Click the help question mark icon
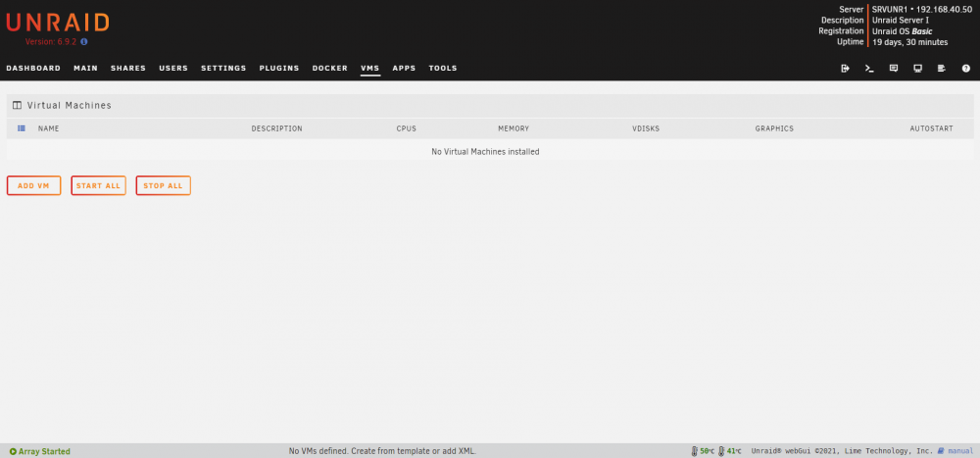The width and height of the screenshot is (980, 458). (x=965, y=69)
